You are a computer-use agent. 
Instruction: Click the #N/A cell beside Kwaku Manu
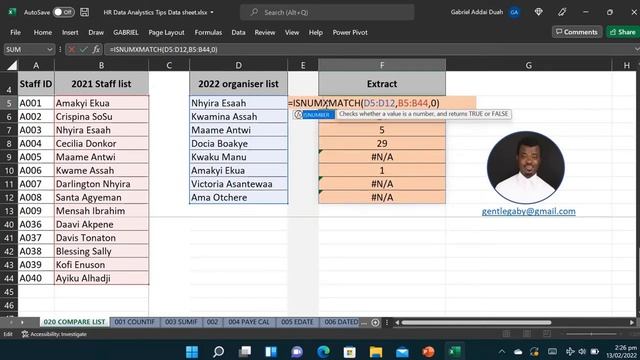382,157
